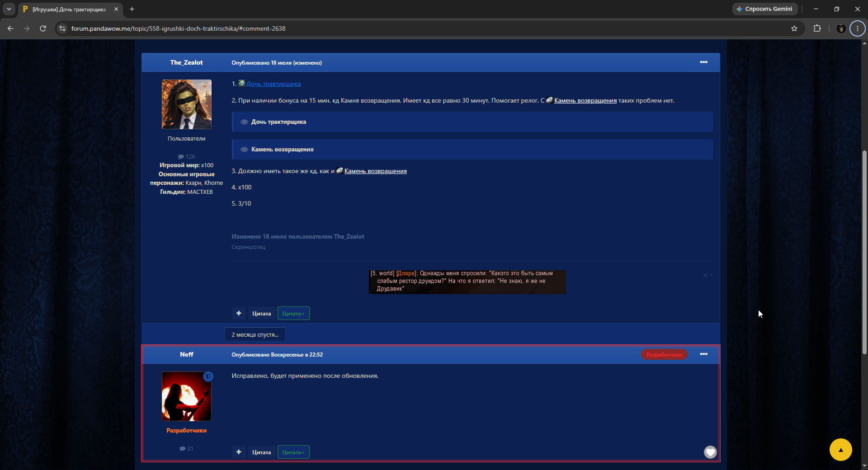
Task: Open the browser extensions menu
Action: point(817,28)
